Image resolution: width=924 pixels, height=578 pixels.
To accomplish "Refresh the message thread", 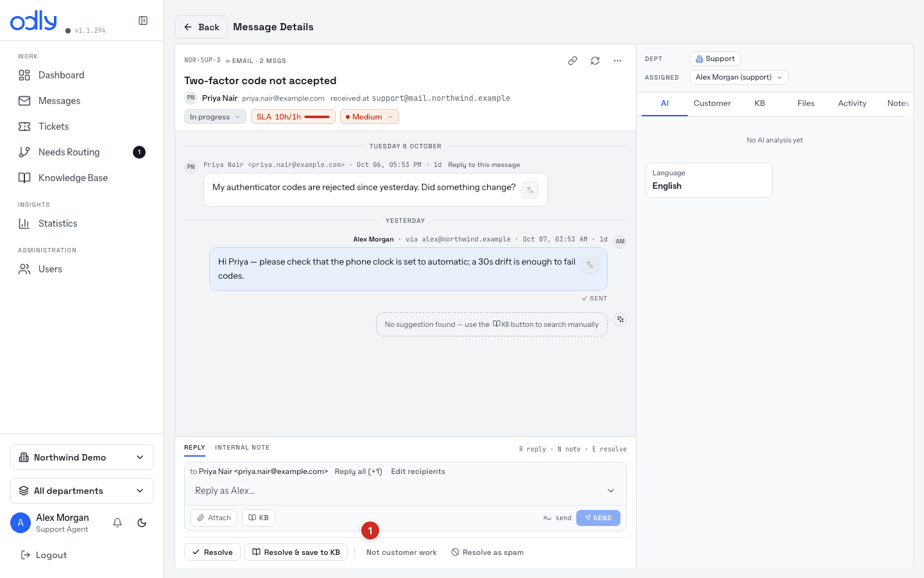I will pyautogui.click(x=595, y=61).
